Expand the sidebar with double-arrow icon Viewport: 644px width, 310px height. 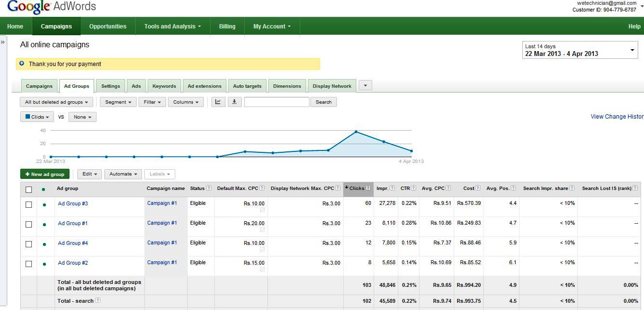3,42
